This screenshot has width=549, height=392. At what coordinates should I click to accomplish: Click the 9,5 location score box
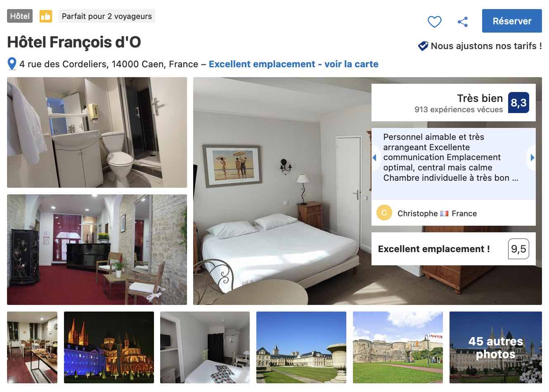coord(518,249)
